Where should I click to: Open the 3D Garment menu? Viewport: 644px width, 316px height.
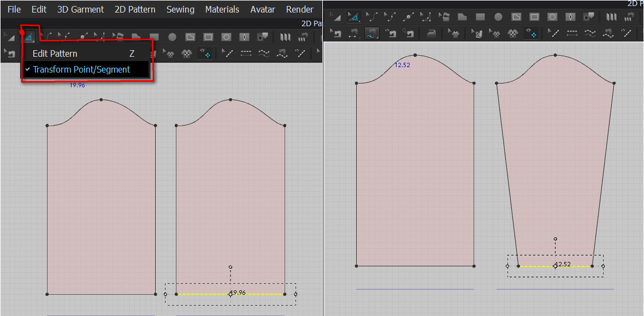point(80,9)
